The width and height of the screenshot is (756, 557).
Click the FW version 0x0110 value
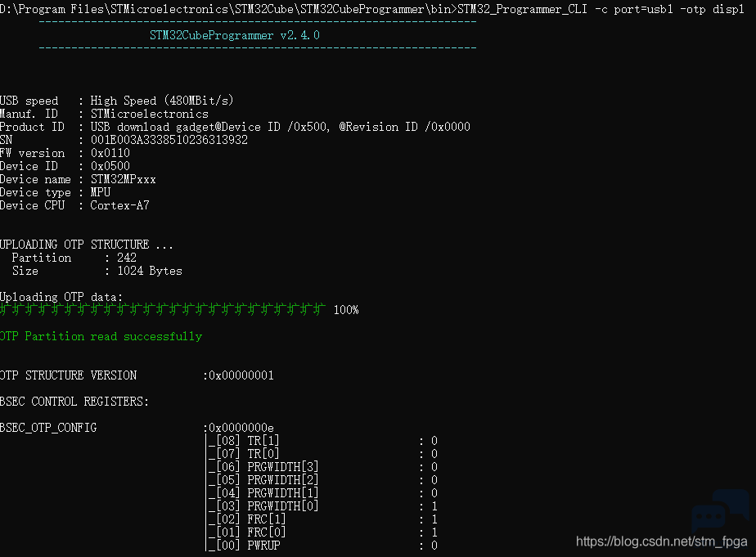110,153
